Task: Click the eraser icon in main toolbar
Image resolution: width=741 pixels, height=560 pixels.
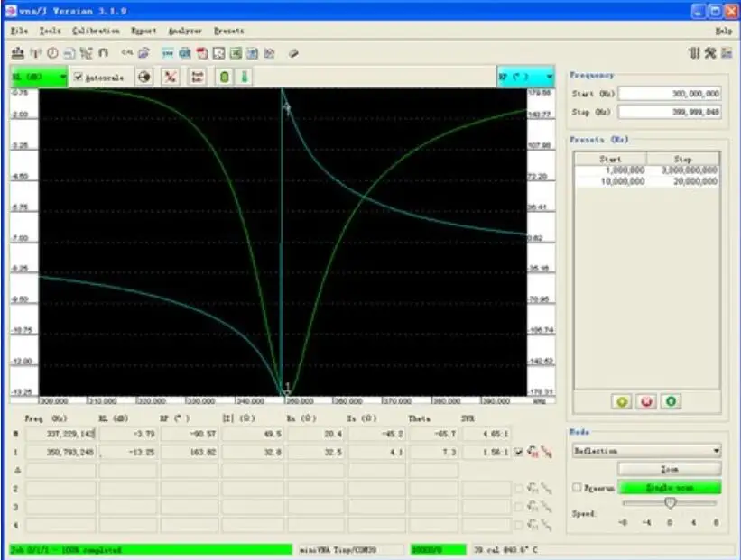Action: click(x=293, y=53)
